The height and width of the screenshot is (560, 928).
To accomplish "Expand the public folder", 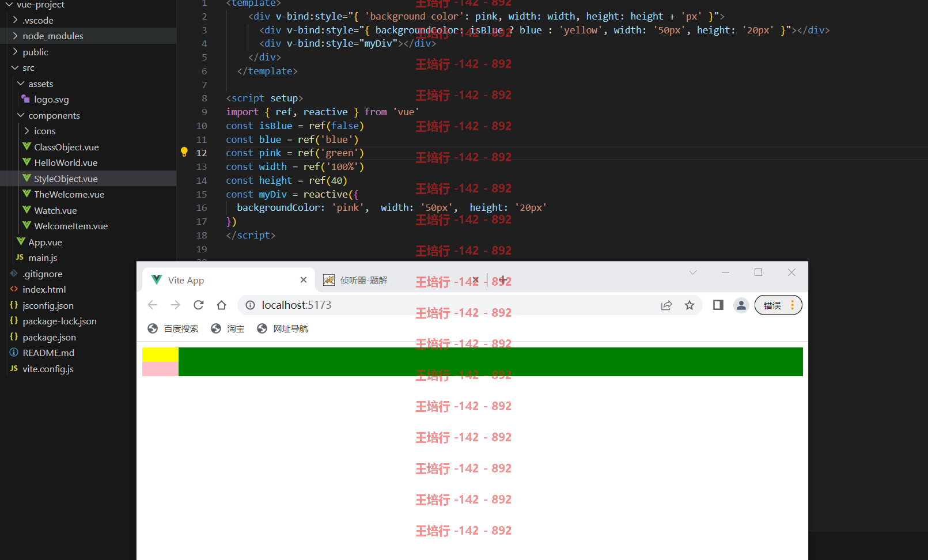I will point(15,52).
